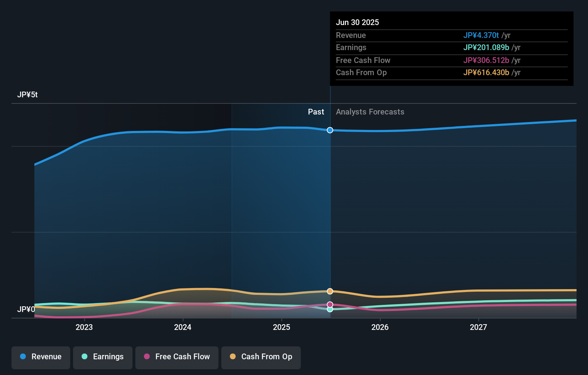Click the pink Free Cash Flow legend dot
The width and height of the screenshot is (588, 375).
[x=147, y=357]
